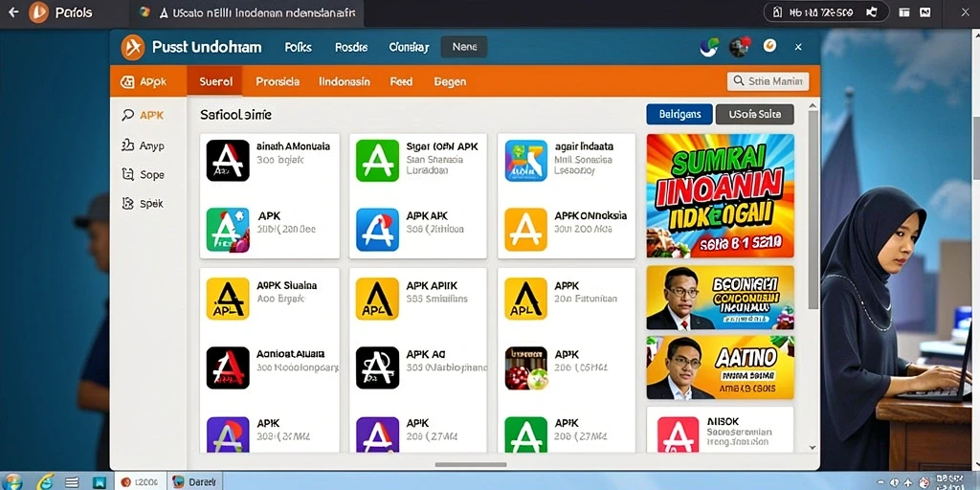The width and height of the screenshot is (980, 490).
Task: Open the Anyp sidebar icon
Action: tap(128, 145)
